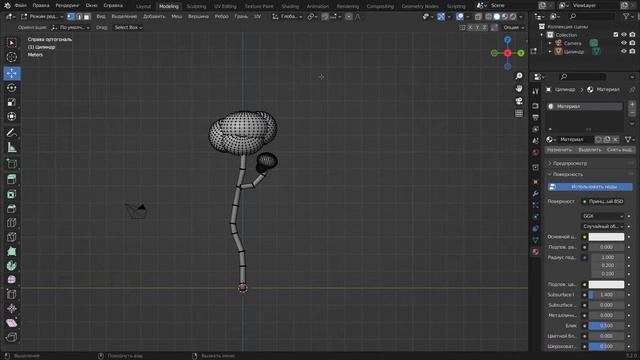This screenshot has height=360, width=640.
Task: Open the Случайный об... subsurface method dropdown
Action: point(602,226)
